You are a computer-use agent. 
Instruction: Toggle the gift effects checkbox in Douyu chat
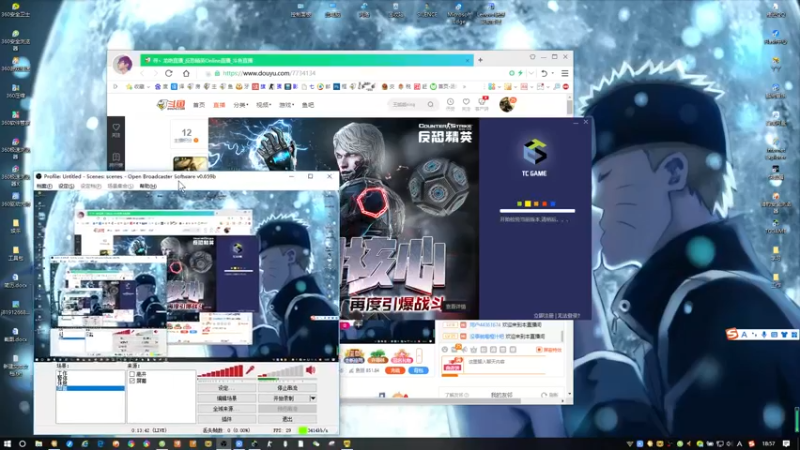[539, 349]
